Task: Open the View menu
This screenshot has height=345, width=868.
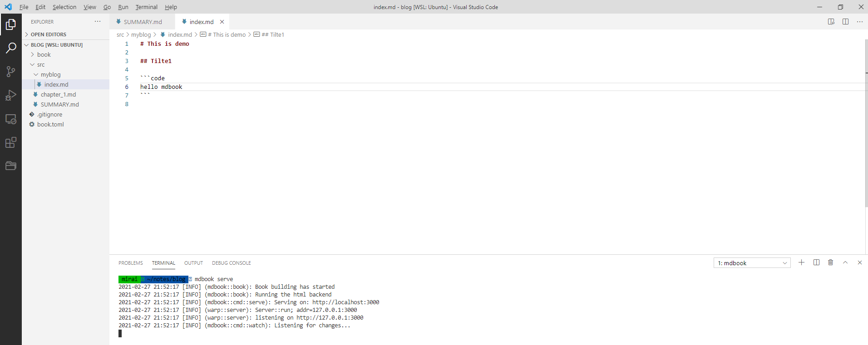Action: (x=90, y=7)
